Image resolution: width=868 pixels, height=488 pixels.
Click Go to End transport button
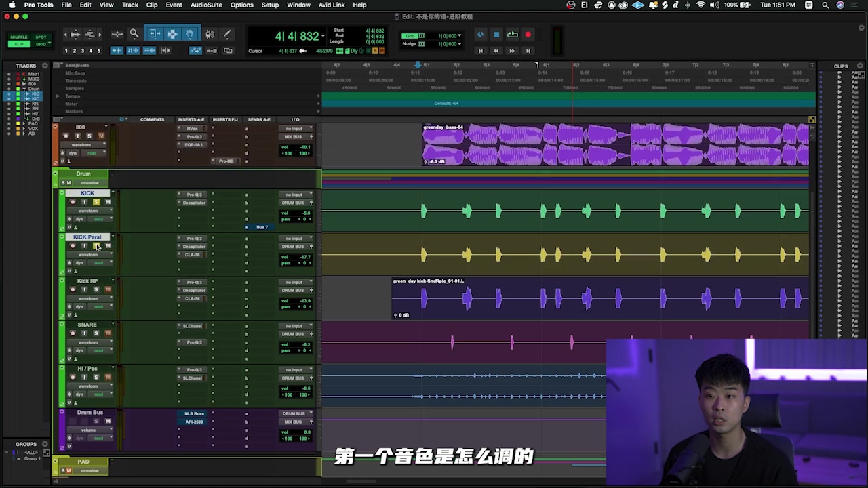(528, 51)
